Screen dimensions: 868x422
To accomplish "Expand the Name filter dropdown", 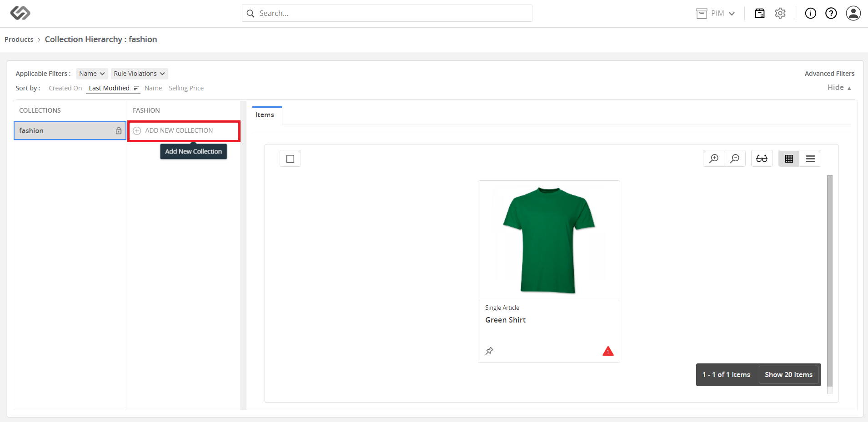I will point(92,74).
